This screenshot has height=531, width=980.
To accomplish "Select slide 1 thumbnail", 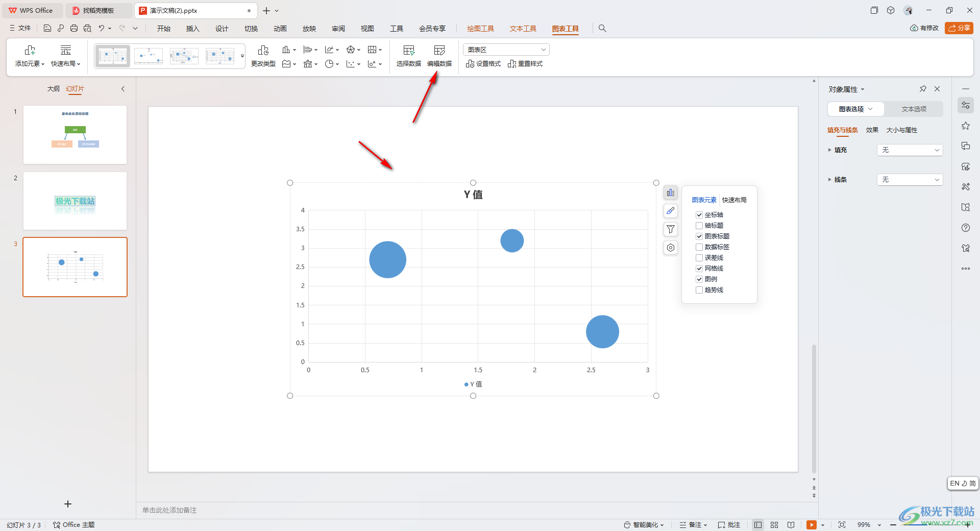I will pyautogui.click(x=75, y=135).
